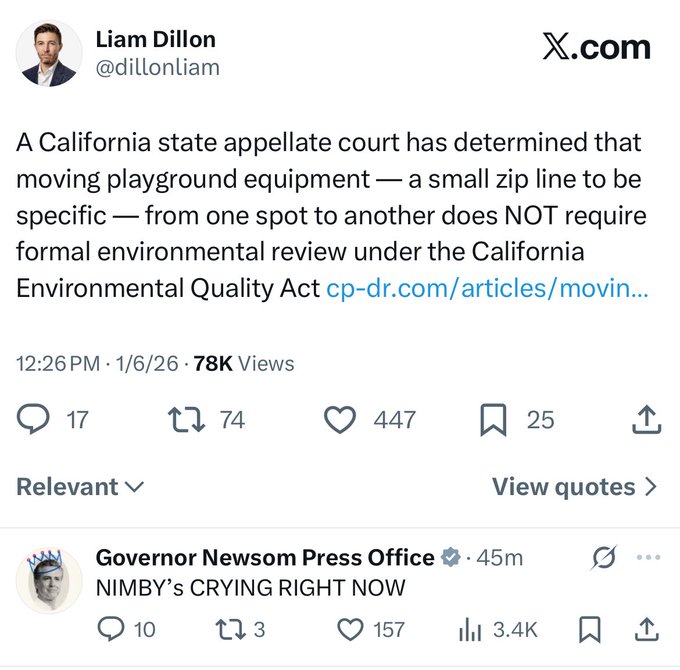Viewport: 680px width, 670px height.
Task: Like the NIMBY's CRYING reply
Action: 349,629
